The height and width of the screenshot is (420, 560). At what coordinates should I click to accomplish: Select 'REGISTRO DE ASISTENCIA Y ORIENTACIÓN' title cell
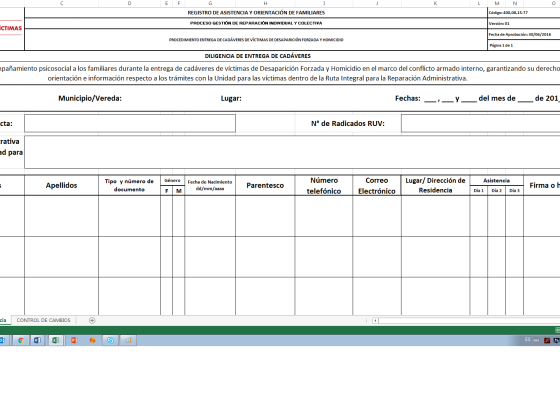(256, 12)
